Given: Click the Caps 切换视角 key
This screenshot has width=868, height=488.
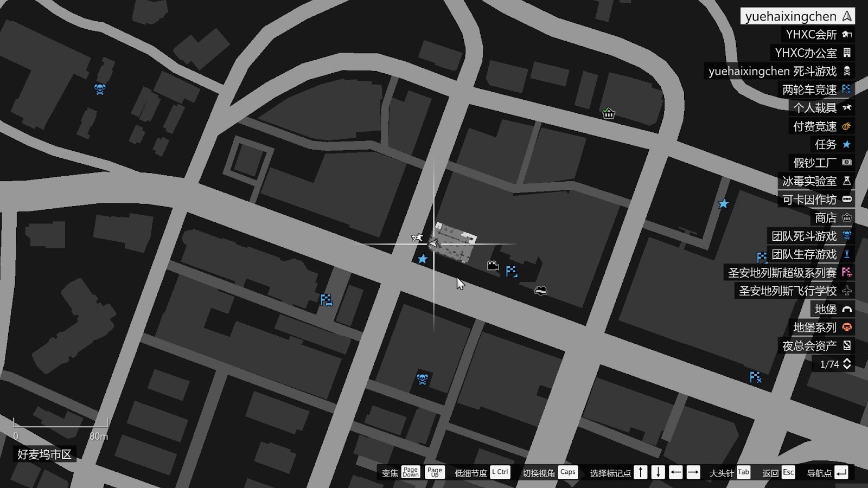Looking at the screenshot, I should pyautogui.click(x=567, y=472).
